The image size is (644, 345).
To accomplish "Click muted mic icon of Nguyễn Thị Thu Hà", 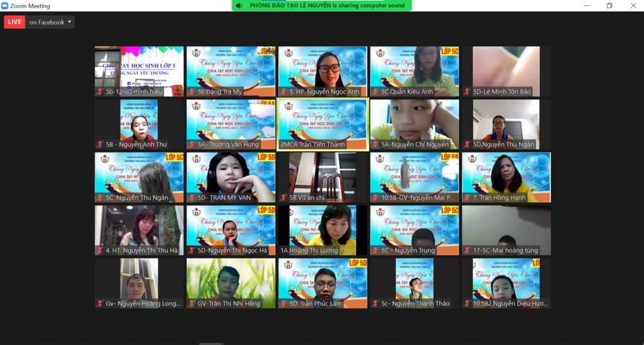I will click(x=100, y=251).
